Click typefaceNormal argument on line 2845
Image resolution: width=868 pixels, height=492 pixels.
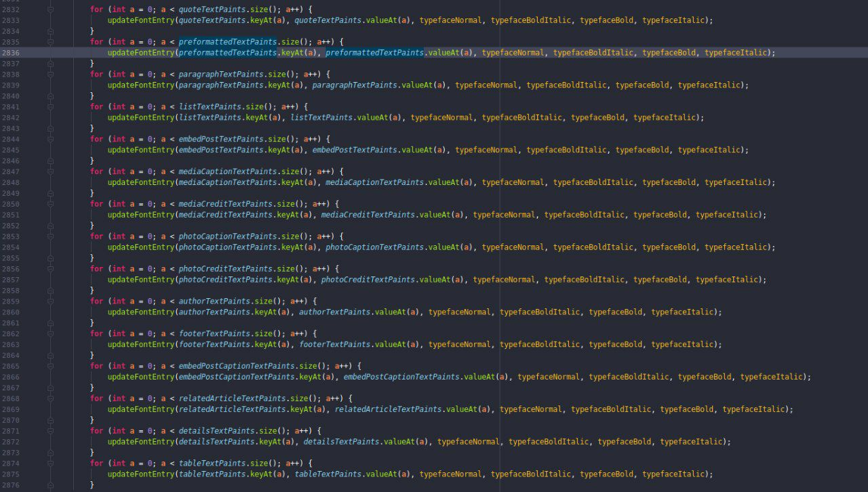pyautogui.click(x=486, y=150)
